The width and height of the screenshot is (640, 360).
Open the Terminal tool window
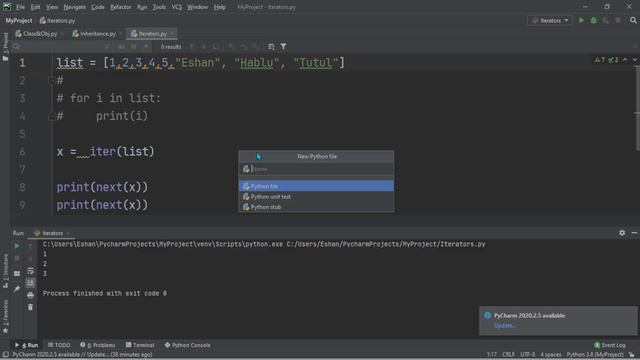[x=140, y=345]
